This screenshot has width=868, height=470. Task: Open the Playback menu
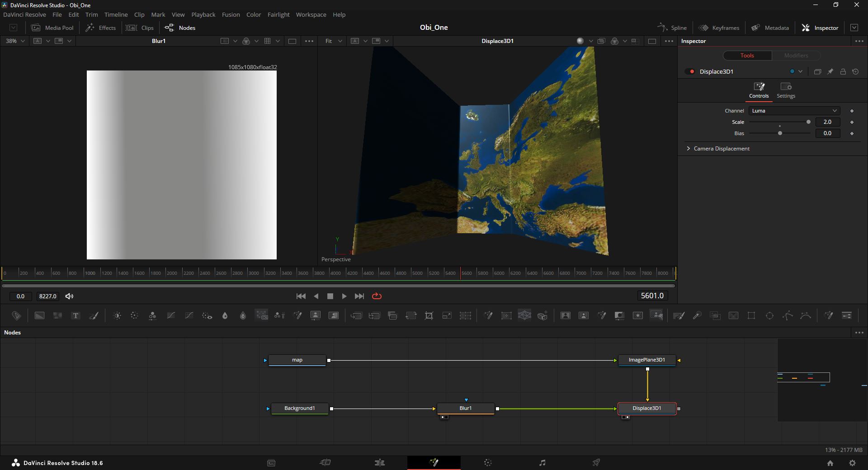coord(203,14)
